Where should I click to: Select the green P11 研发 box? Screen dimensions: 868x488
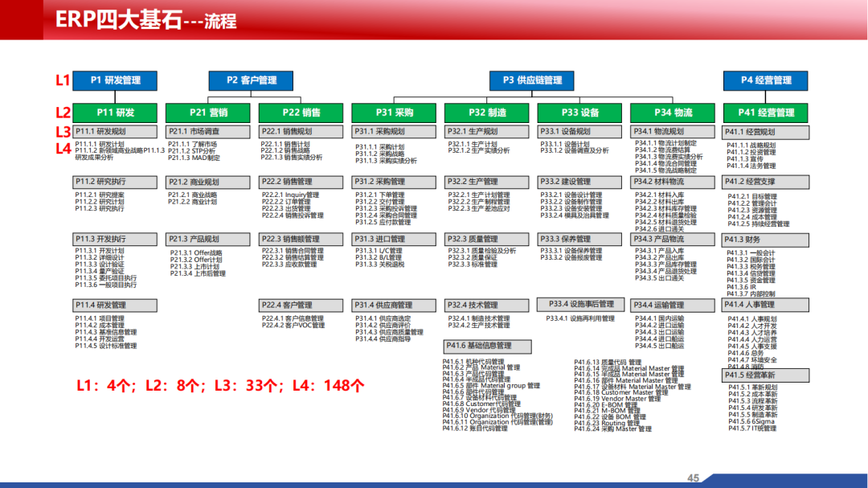pyautogui.click(x=115, y=113)
